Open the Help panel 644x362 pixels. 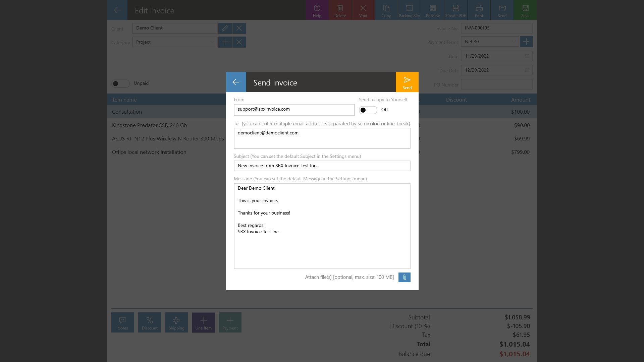tap(317, 10)
